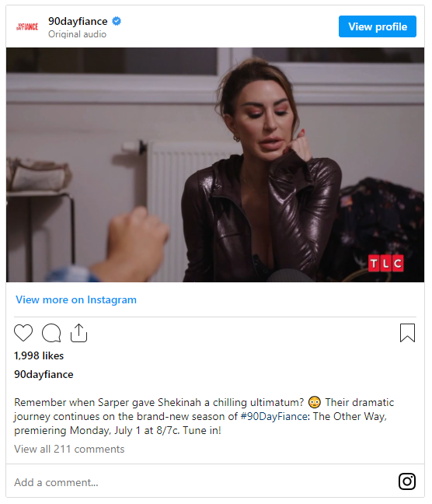432x504 pixels.
Task: Click the flushed face emoji in the caption
Action: tap(315, 402)
